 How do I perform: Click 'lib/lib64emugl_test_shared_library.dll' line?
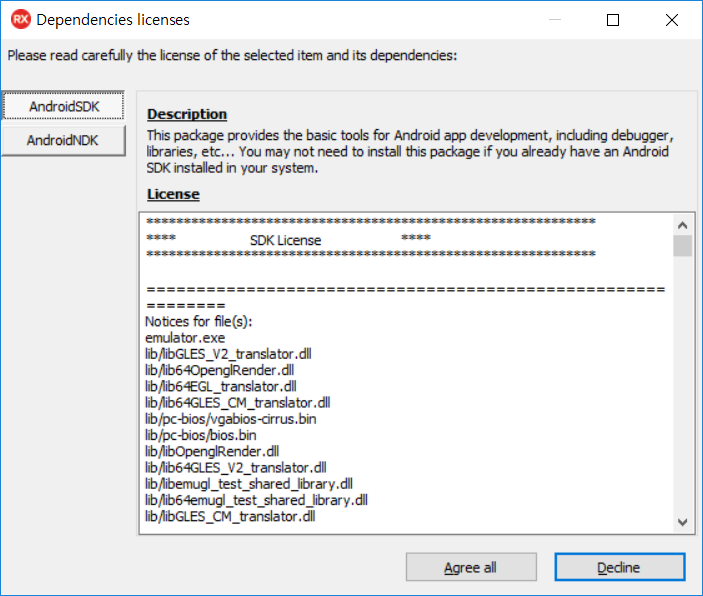[x=256, y=500]
